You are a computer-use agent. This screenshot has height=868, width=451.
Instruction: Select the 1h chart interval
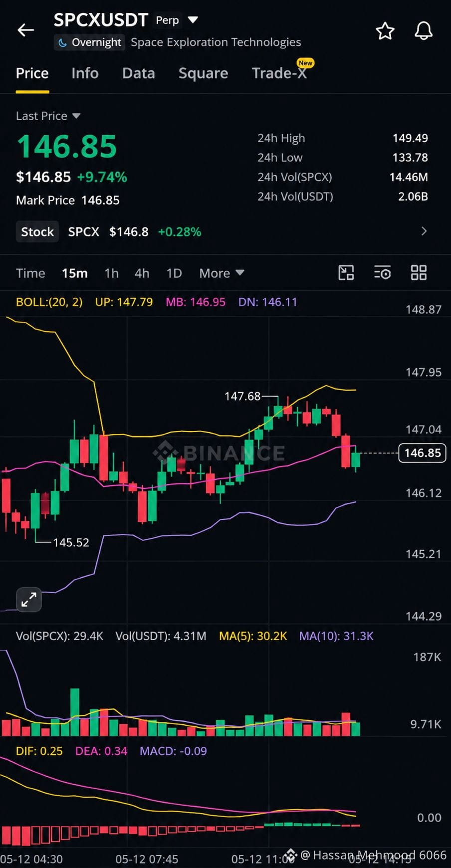pyautogui.click(x=112, y=273)
